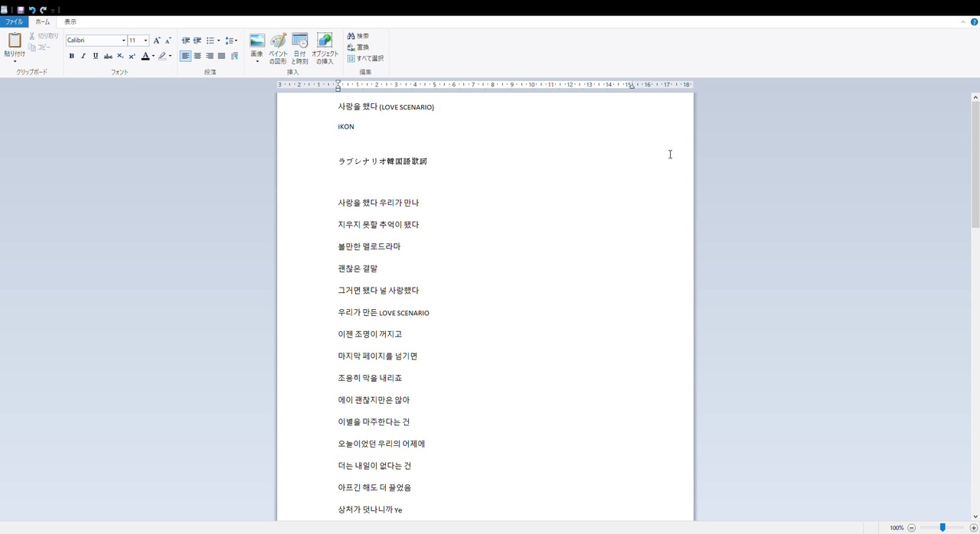
Task: Open the font size dropdown arrow
Action: (145, 41)
